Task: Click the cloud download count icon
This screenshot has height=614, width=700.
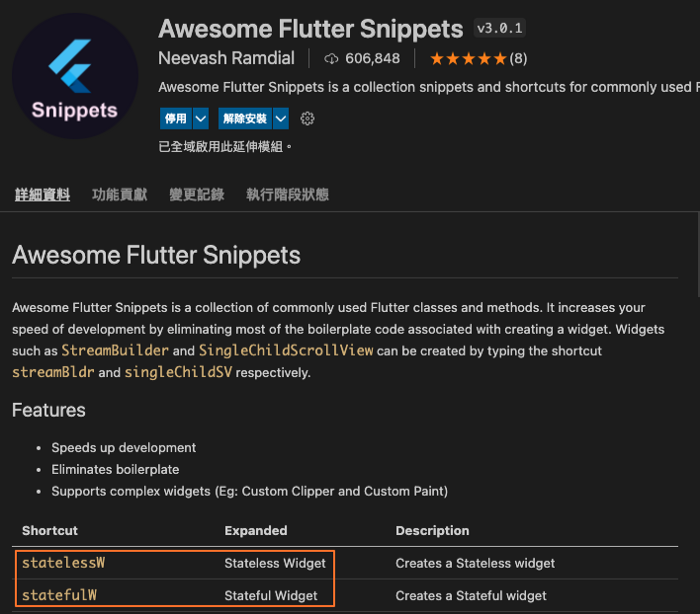Action: (x=332, y=59)
